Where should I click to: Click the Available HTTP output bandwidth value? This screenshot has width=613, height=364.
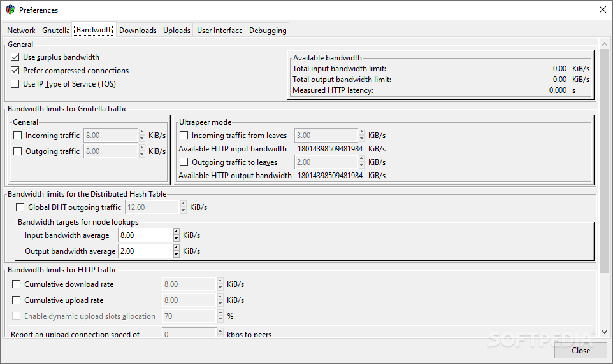coord(330,176)
